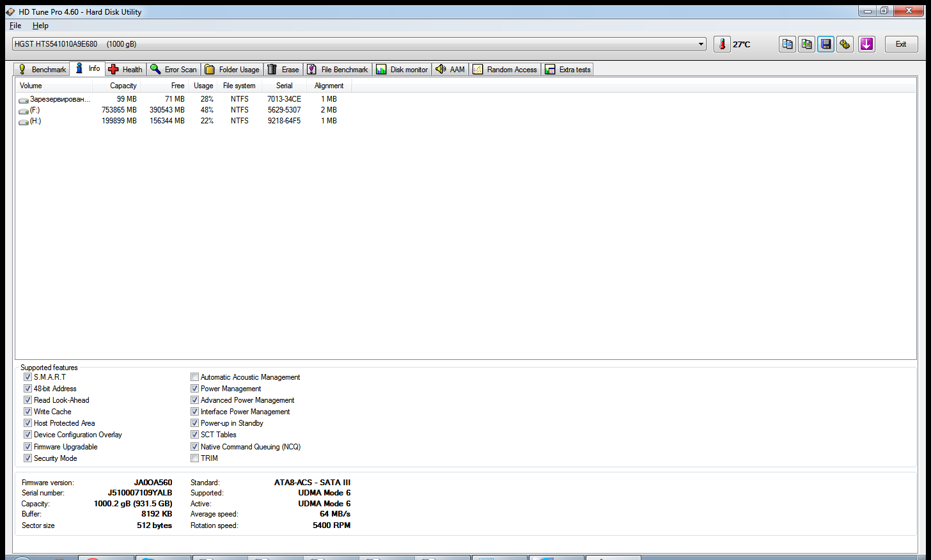Click the 48% usage value
This screenshot has width=931, height=560.
pyautogui.click(x=207, y=110)
